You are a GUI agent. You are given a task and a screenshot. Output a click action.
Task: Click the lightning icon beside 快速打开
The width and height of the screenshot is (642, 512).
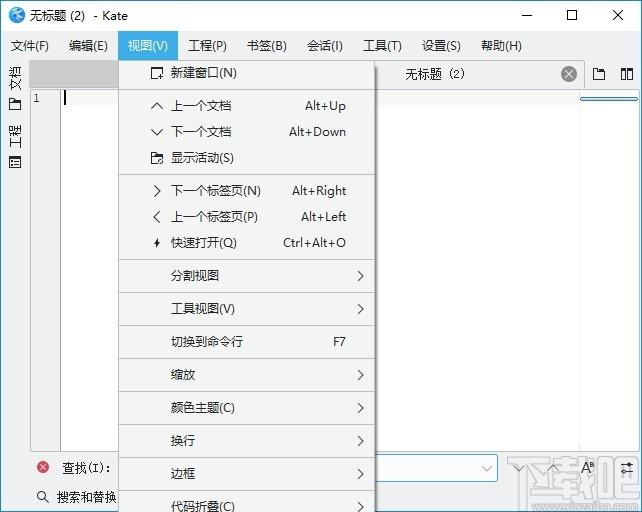157,243
